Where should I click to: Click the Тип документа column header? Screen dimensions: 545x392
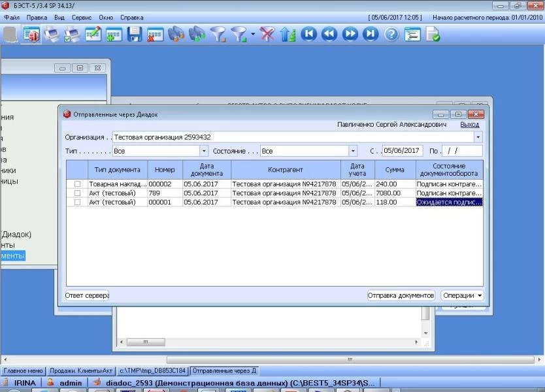click(x=118, y=170)
